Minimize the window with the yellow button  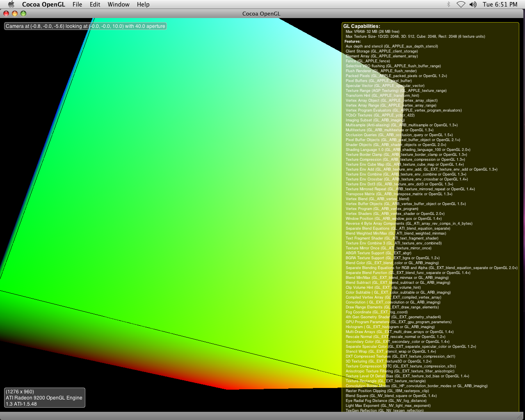coord(15,14)
